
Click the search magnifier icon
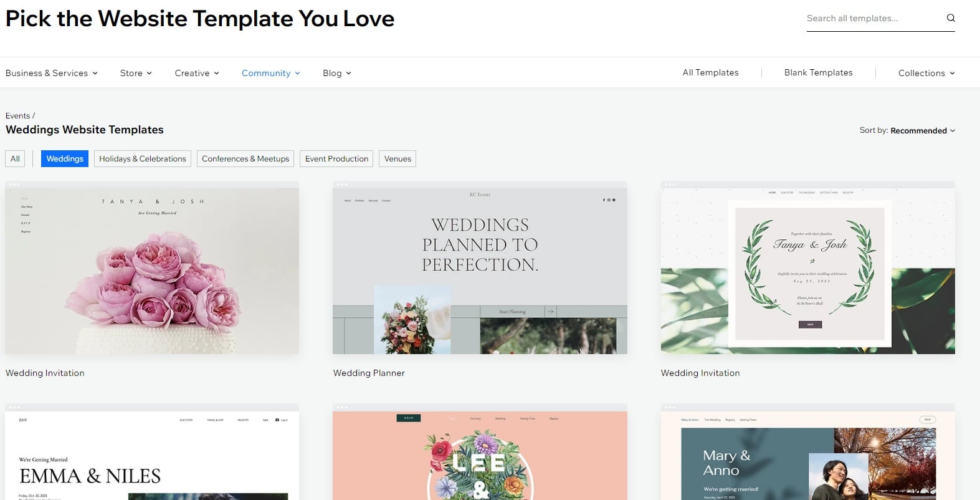(x=951, y=18)
